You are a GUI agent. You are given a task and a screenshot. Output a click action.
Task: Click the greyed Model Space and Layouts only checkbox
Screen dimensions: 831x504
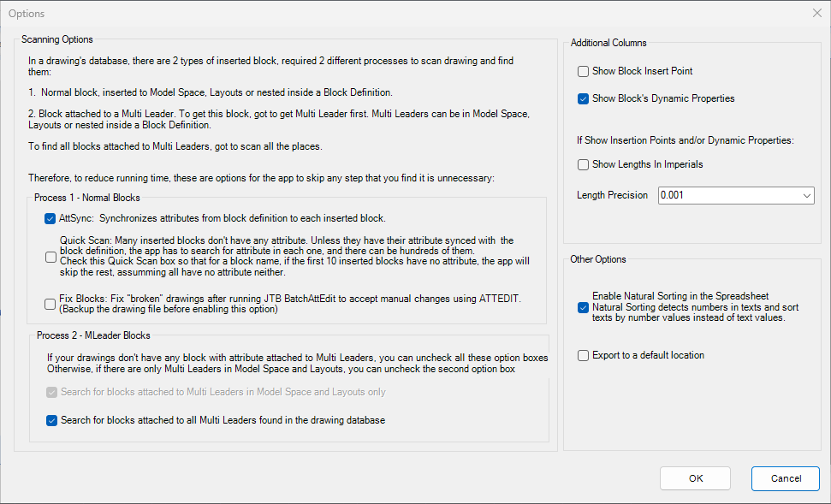(x=51, y=392)
